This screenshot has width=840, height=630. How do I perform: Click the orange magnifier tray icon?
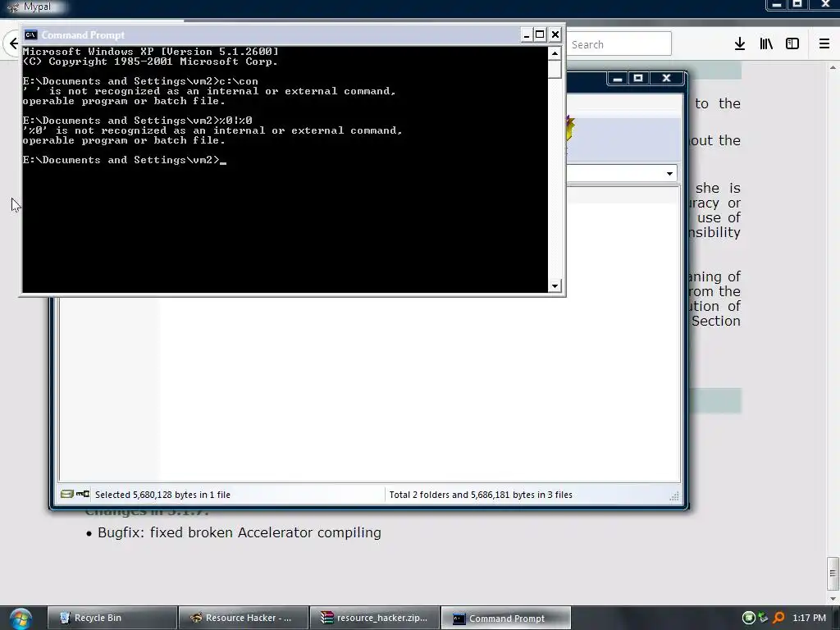[778, 619]
